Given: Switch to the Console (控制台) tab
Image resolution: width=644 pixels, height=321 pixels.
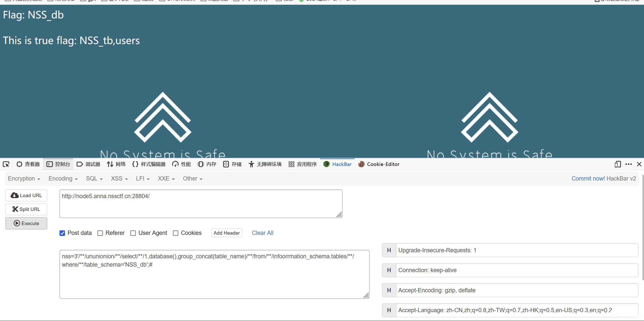Looking at the screenshot, I should point(58,164).
